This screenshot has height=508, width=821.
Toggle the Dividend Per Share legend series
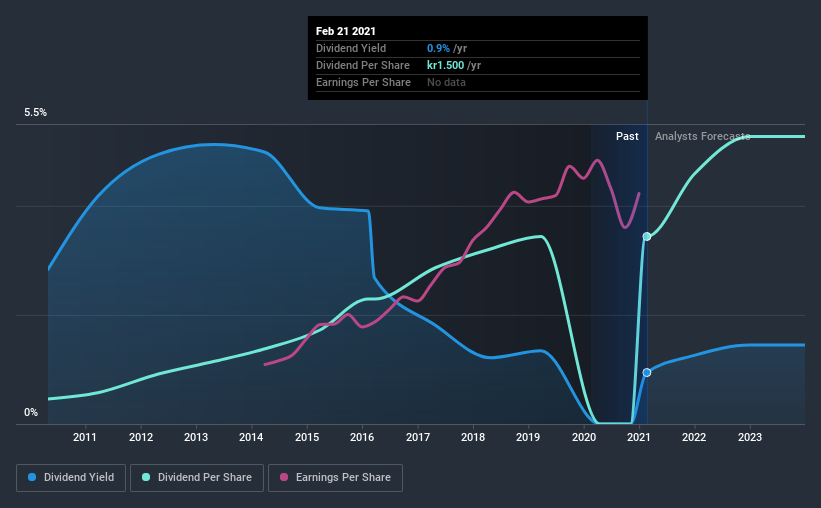(197, 478)
